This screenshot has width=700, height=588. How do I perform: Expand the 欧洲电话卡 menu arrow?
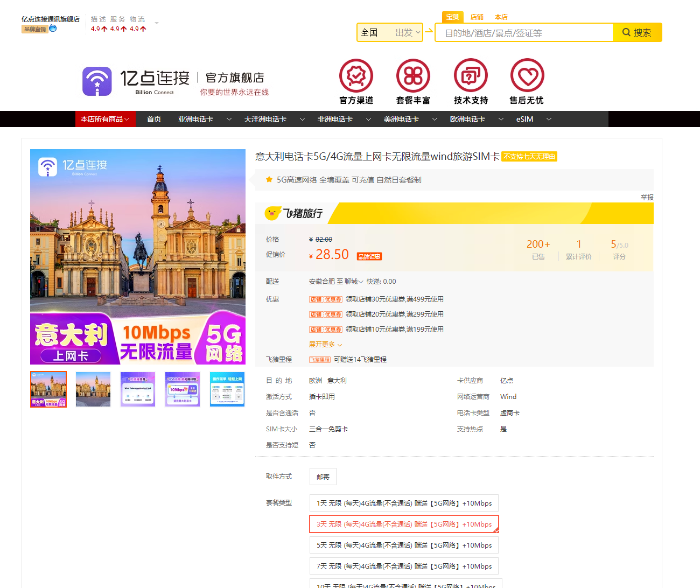tap(501, 119)
